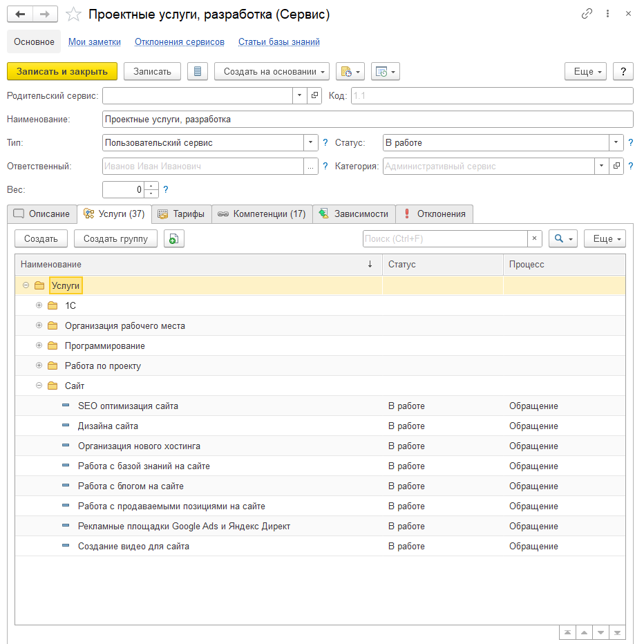This screenshot has width=644, height=644.
Task: Click the help hint next to Вес
Action: click(x=166, y=189)
